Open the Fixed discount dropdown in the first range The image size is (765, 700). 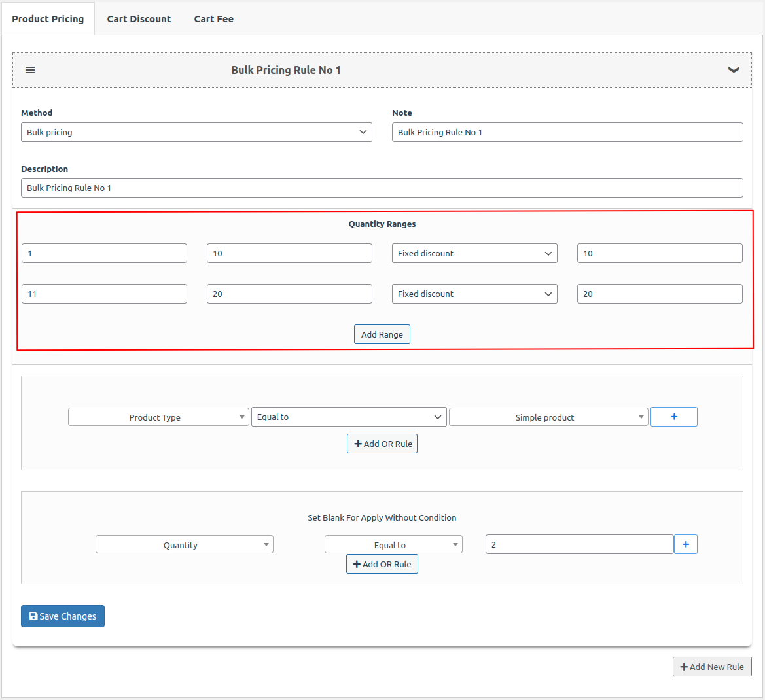coord(474,253)
